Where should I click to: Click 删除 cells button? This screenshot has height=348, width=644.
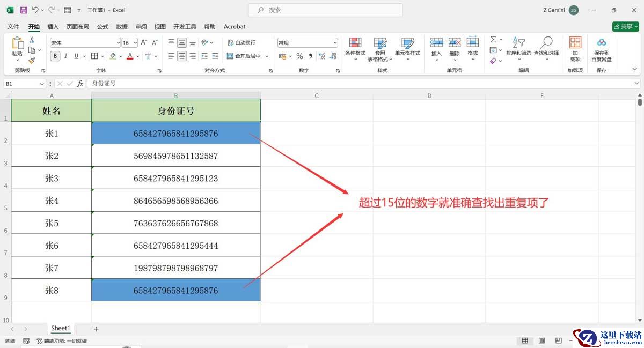[x=455, y=49]
